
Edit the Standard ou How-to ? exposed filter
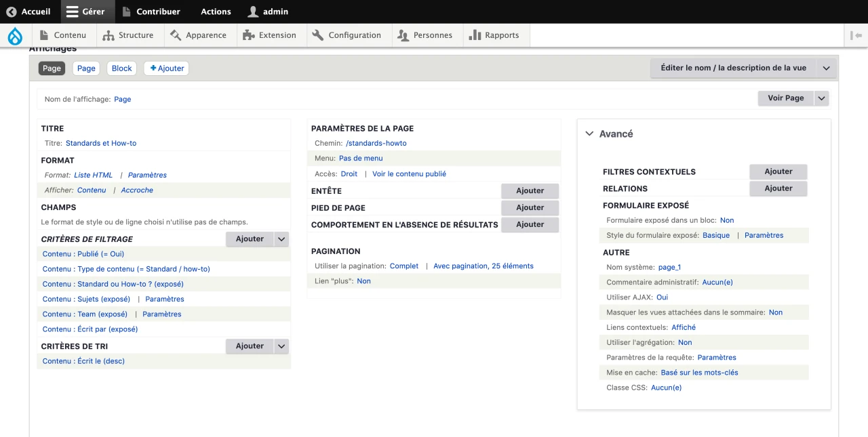[x=113, y=284]
